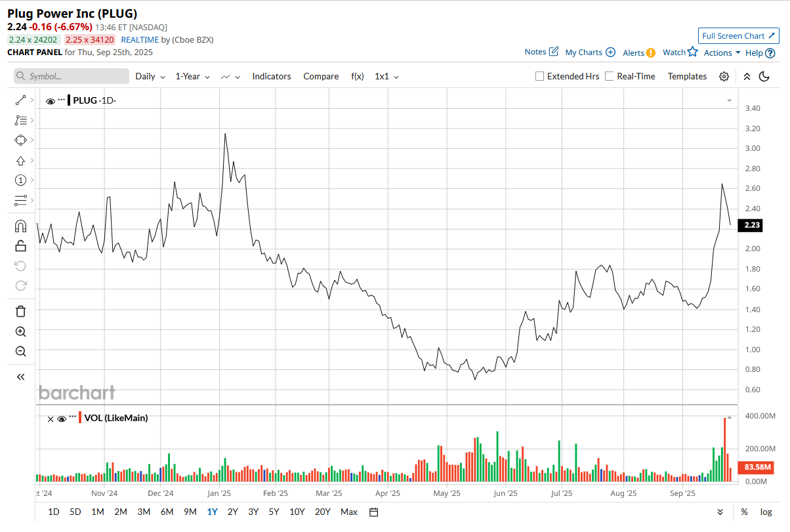
Task: Open the f(x) expressions menu
Action: (358, 77)
